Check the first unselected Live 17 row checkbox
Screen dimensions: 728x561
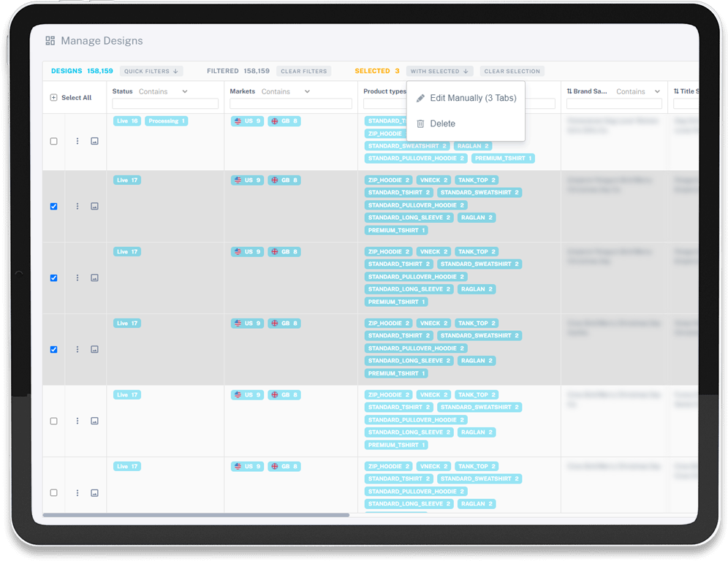54,421
